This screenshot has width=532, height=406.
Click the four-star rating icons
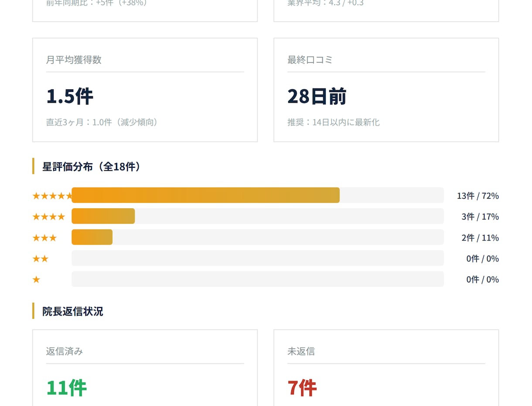(x=49, y=217)
